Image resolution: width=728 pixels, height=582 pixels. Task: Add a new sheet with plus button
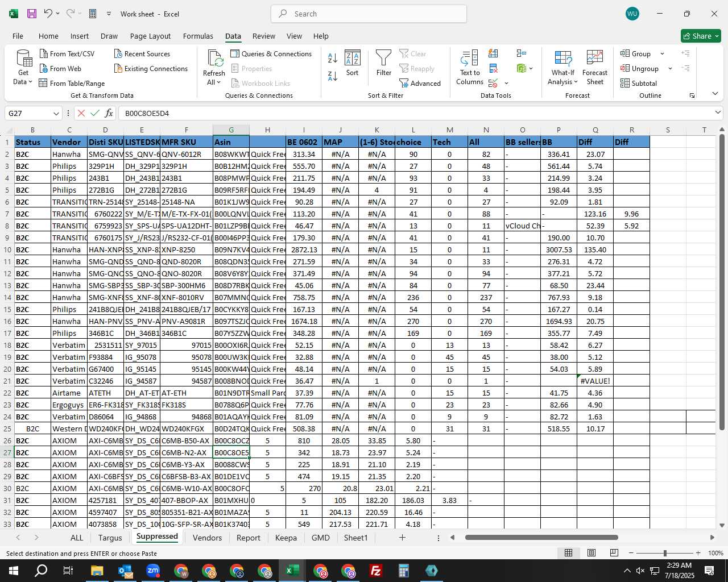(402, 537)
